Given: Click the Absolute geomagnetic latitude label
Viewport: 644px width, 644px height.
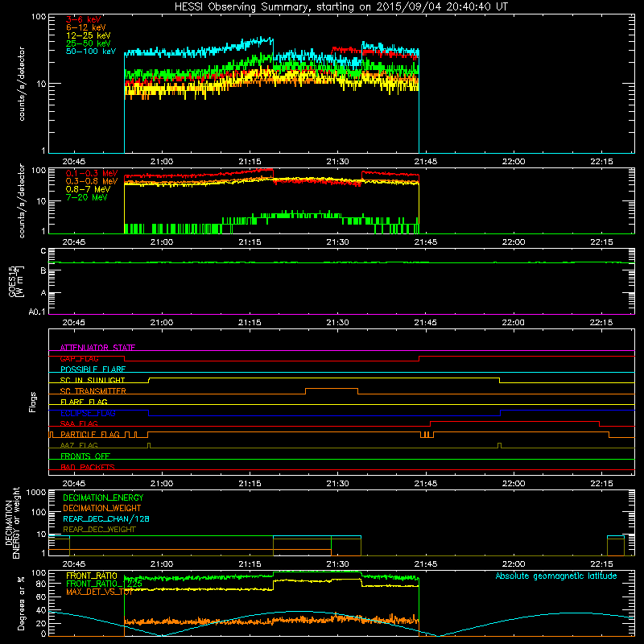Looking at the screenshot, I should pos(556,576).
